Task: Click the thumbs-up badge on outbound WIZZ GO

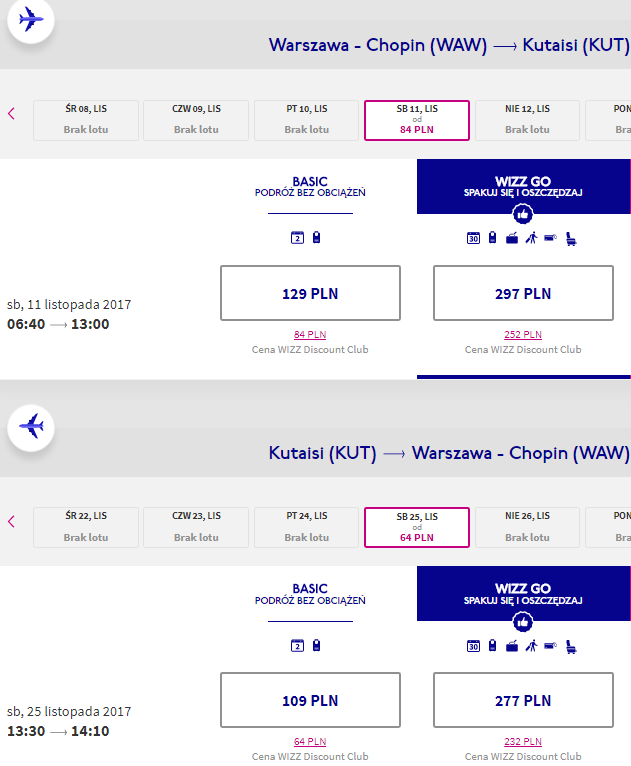Action: coord(523,214)
